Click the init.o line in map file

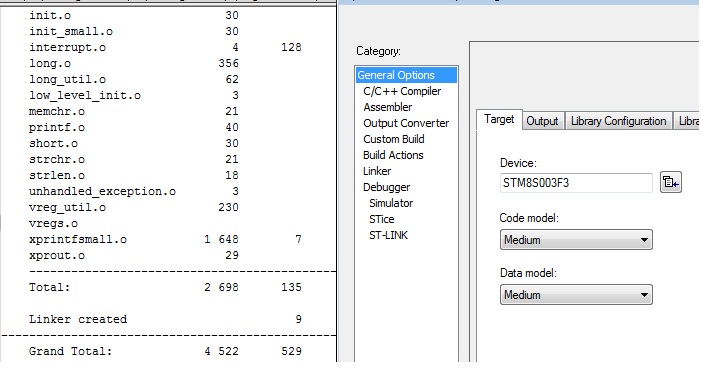[x=50, y=15]
